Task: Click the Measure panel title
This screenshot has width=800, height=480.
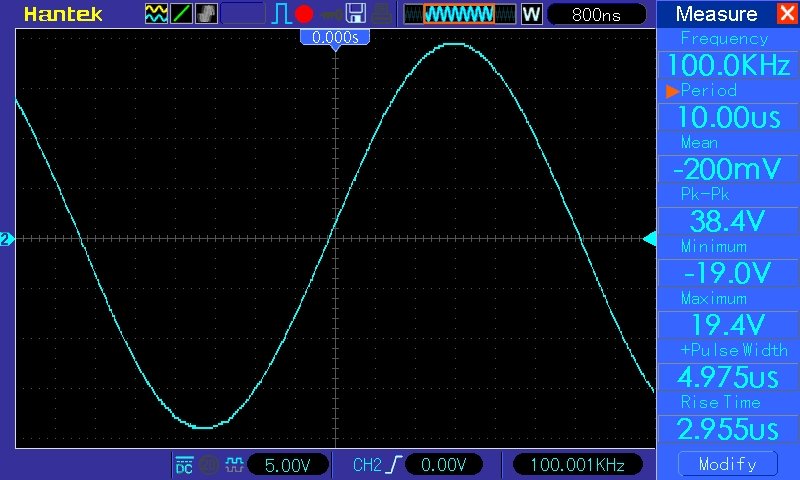Action: click(x=716, y=14)
